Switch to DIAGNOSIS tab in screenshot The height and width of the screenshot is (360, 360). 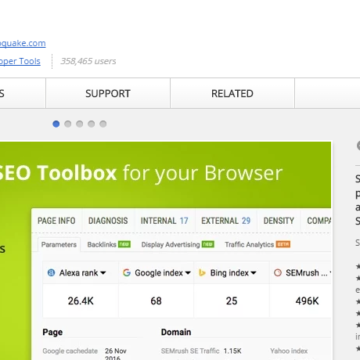(108, 221)
